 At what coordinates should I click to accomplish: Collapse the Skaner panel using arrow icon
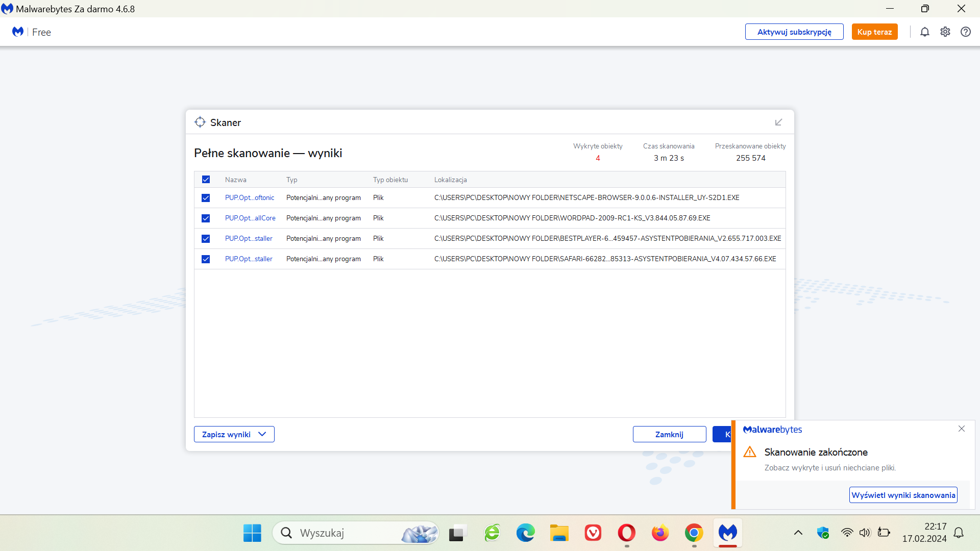tap(778, 122)
